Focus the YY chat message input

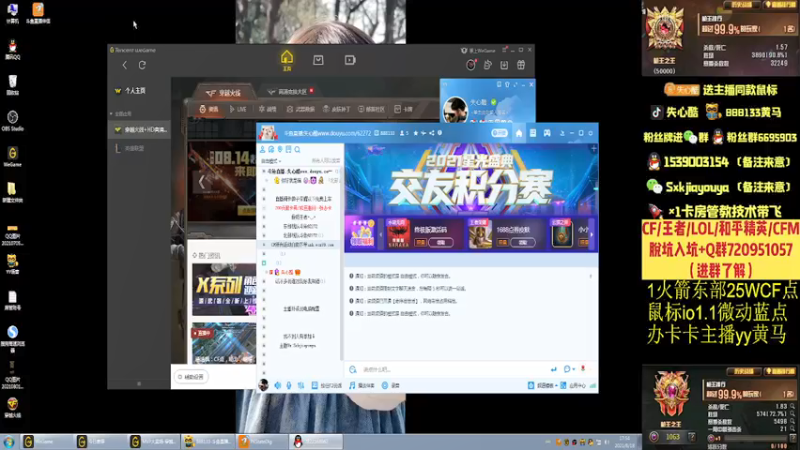click(x=454, y=369)
